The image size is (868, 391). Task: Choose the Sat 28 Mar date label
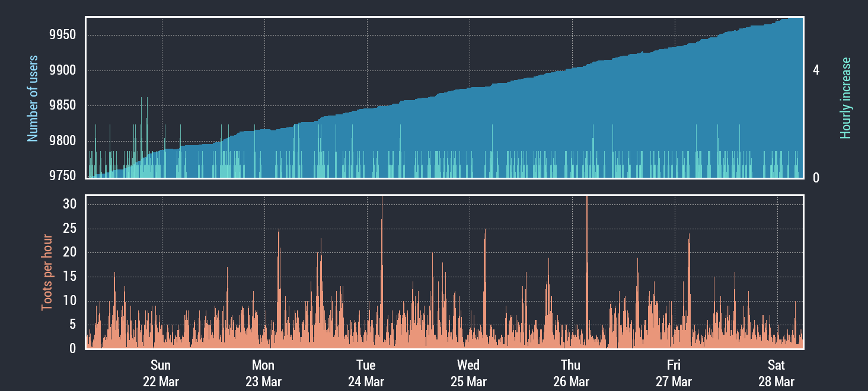coord(776,373)
